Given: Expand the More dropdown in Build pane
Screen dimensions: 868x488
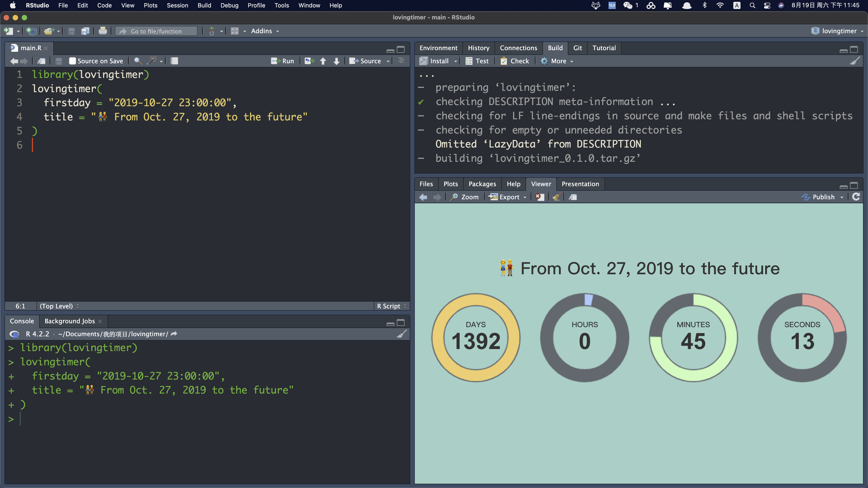Looking at the screenshot, I should [558, 61].
